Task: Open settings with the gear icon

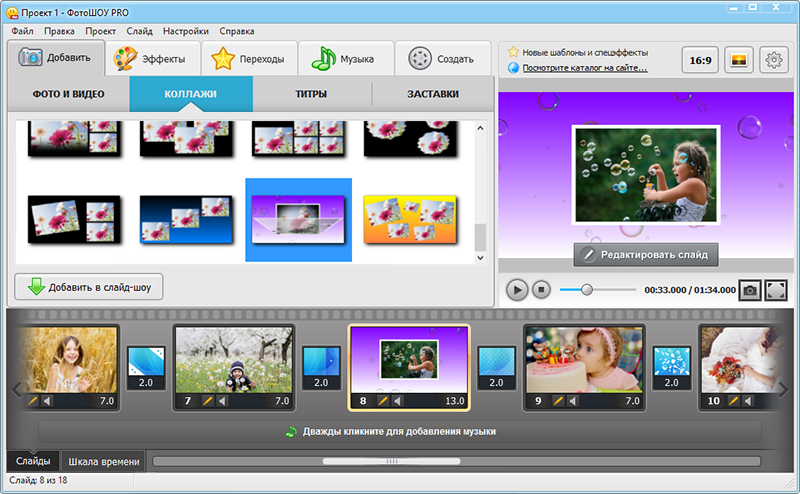Action: [773, 60]
